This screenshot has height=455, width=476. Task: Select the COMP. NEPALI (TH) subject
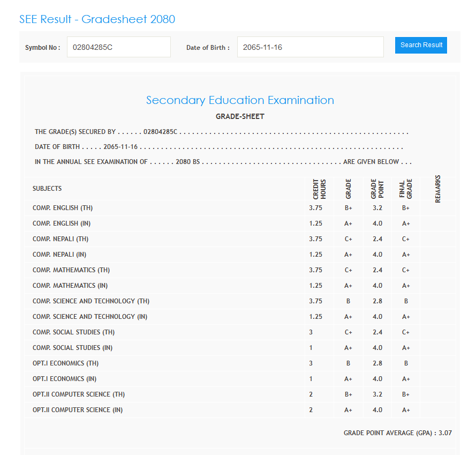61,239
